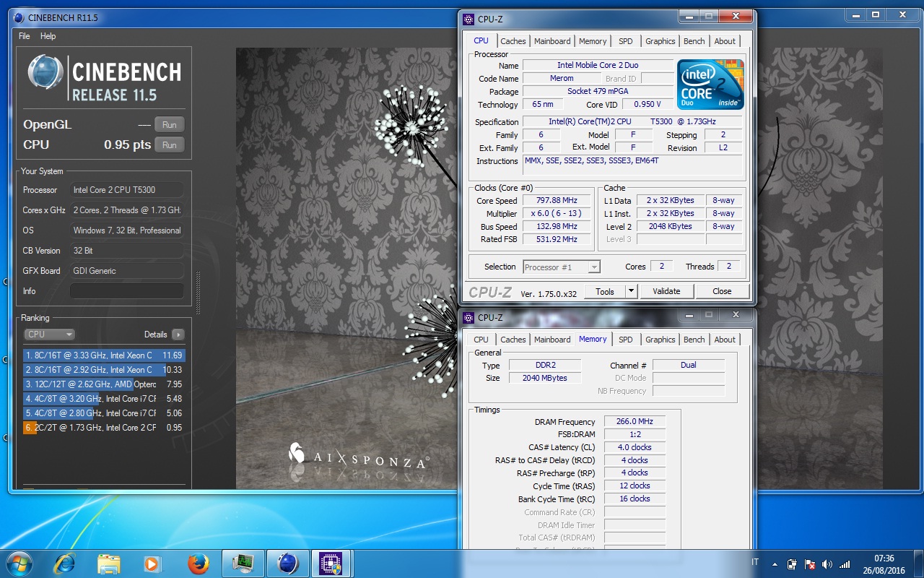Click Processor field in Your System
Image resolution: width=924 pixels, height=578 pixels.
click(127, 190)
